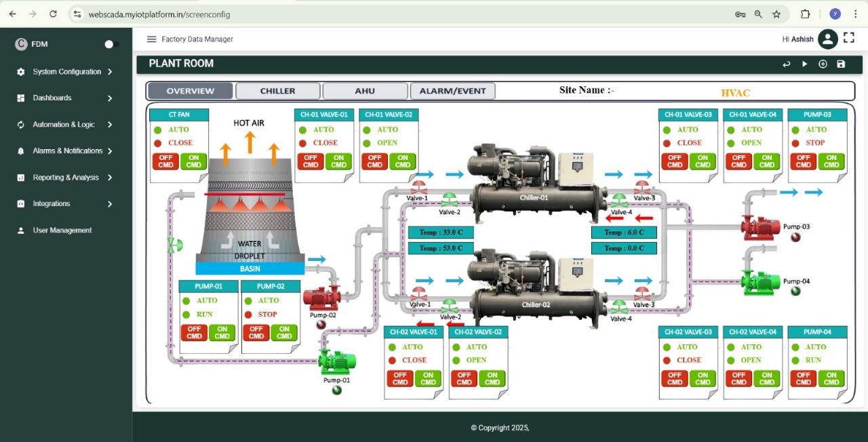This screenshot has width=868, height=442.
Task: Open the Ashish account profile icon
Action: [x=827, y=39]
